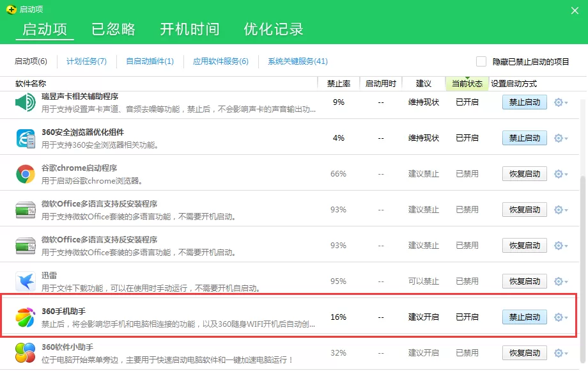Click the 95% disable rate for 迅雷

[x=338, y=281]
